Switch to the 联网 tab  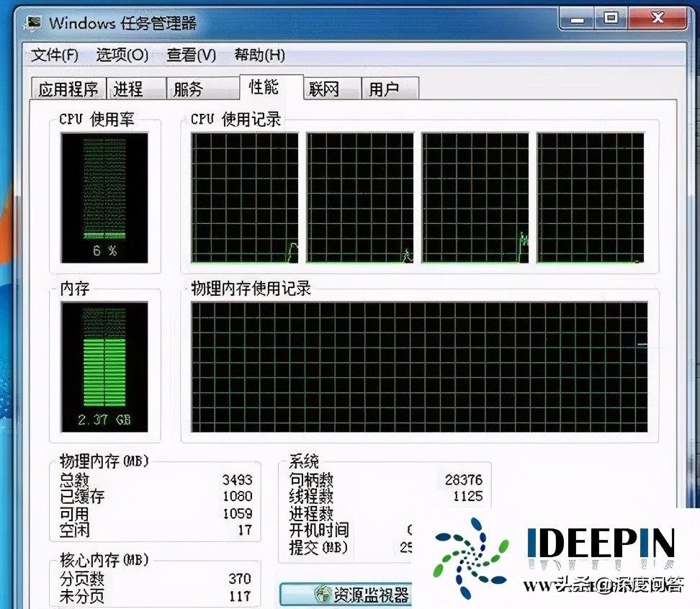point(324,88)
